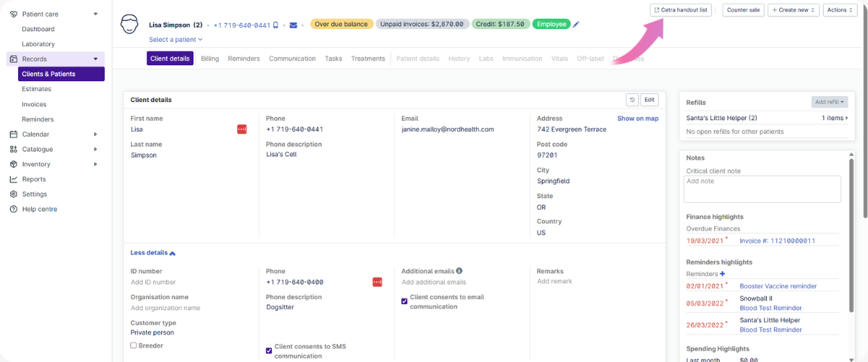Viewport: 868px width, 362px height.
Task: Click the Edit button in Client details
Action: 650,100
